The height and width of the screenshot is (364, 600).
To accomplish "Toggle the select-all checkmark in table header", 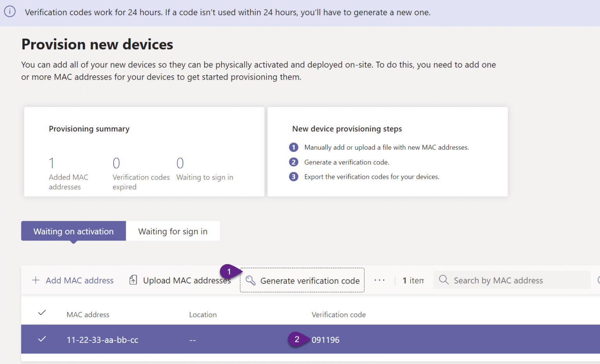I will click(x=42, y=312).
